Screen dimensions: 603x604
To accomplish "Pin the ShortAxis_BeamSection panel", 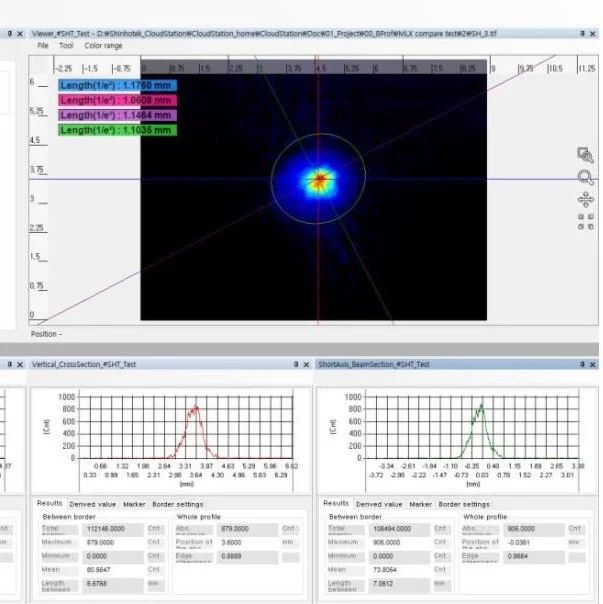I will click(582, 364).
